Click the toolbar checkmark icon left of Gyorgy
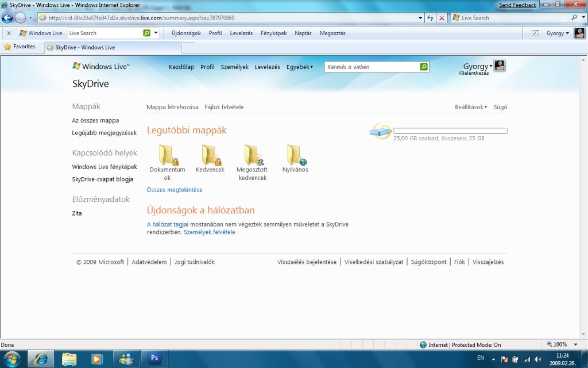 [536, 33]
